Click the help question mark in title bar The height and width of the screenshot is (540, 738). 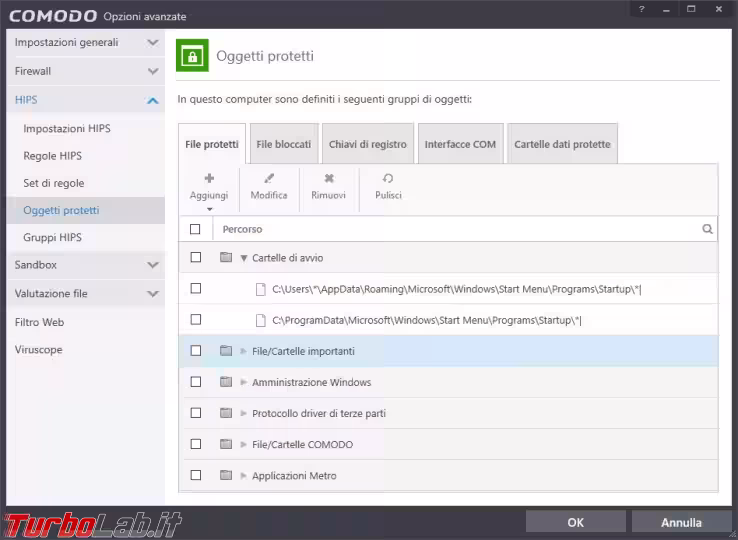point(636,9)
